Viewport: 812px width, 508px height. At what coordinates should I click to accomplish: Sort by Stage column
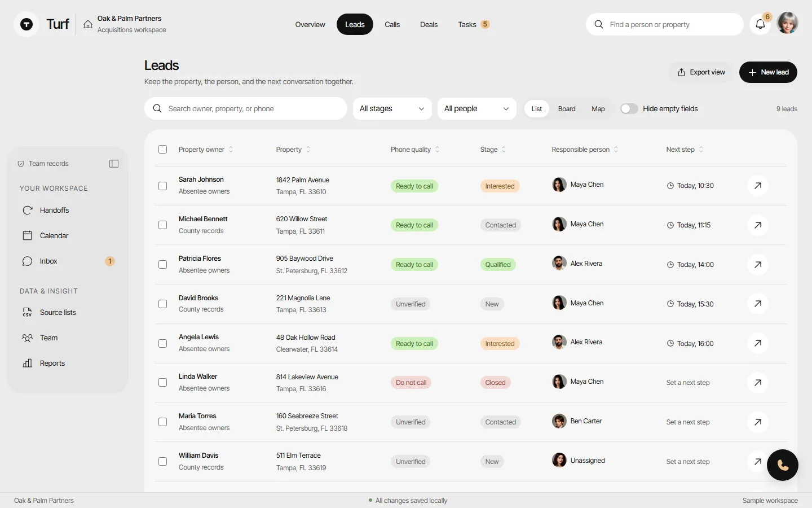[x=493, y=150]
